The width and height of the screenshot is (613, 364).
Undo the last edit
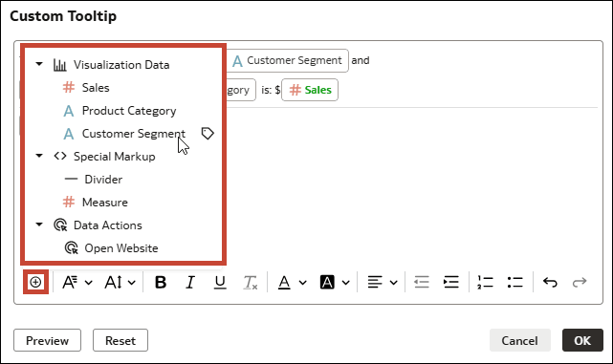550,282
